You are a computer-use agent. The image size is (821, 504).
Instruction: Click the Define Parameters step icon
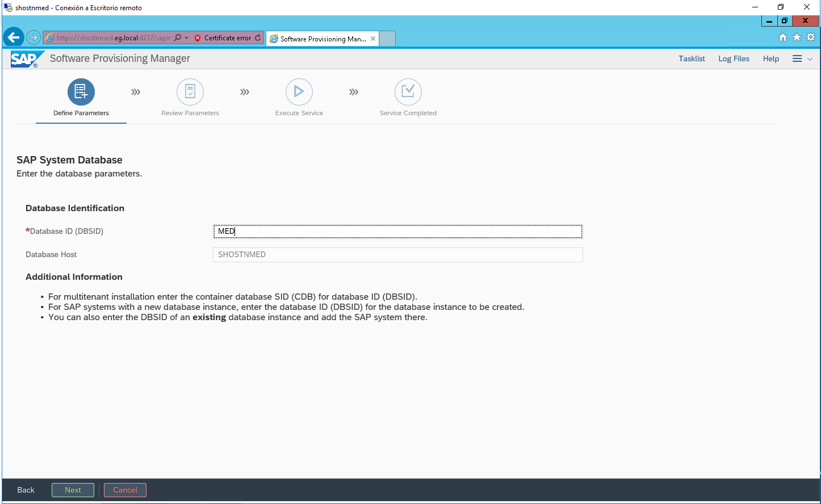point(81,92)
